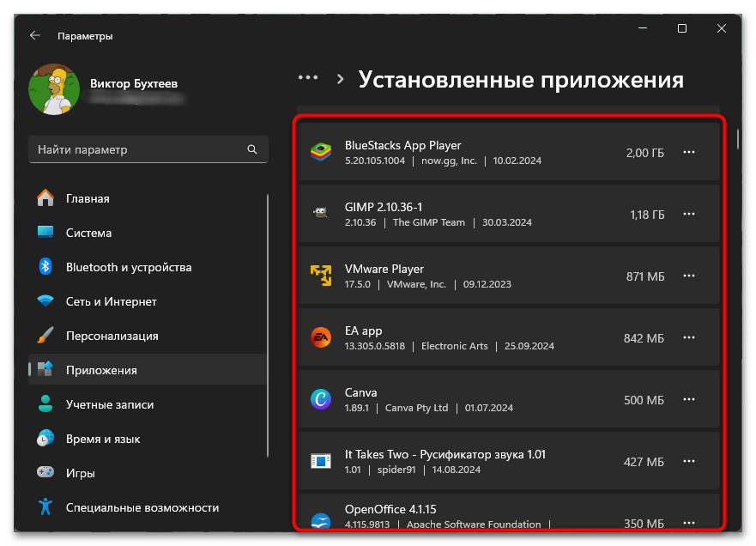Viewport: 756px width, 546px height.
Task: Click the apps list vertical scrollbar
Action: click(738, 139)
